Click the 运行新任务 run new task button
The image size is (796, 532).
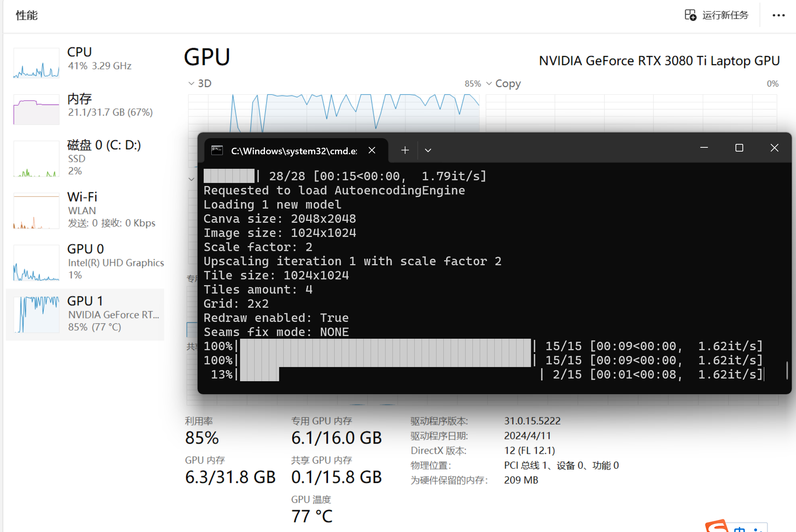click(x=716, y=15)
